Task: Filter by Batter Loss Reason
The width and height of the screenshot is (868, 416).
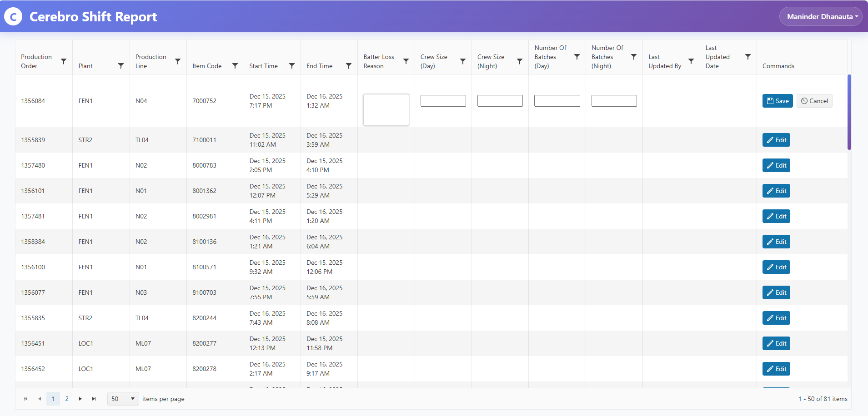Action: click(406, 61)
